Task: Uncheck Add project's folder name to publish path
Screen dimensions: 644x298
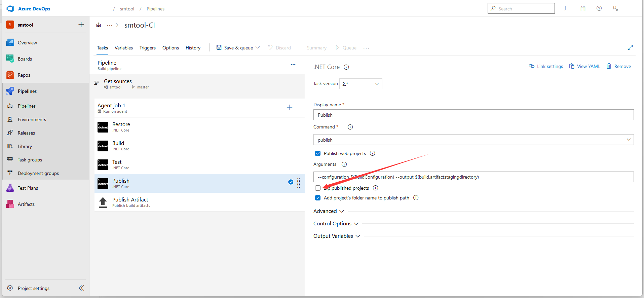Action: click(x=318, y=198)
